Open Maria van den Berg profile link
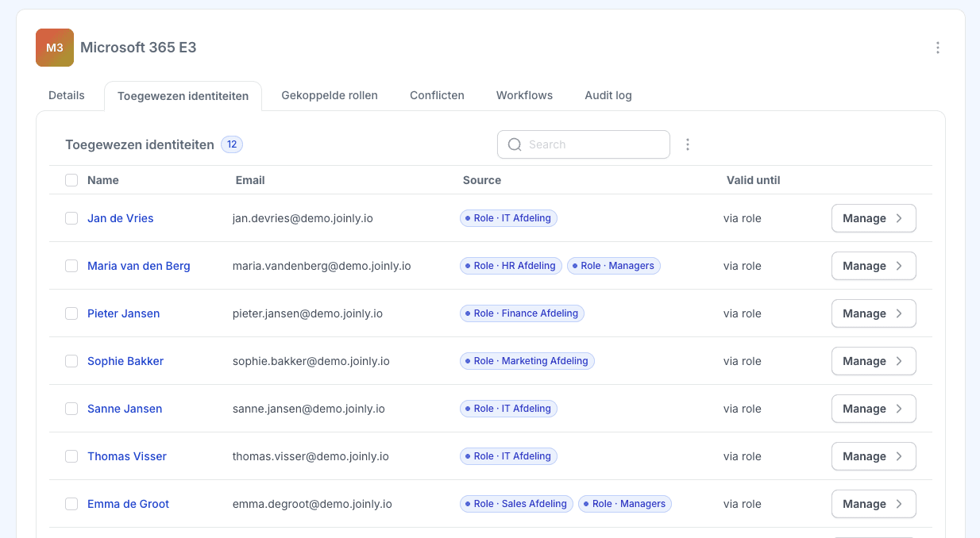Screen dimensions: 980x538 tap(139, 266)
